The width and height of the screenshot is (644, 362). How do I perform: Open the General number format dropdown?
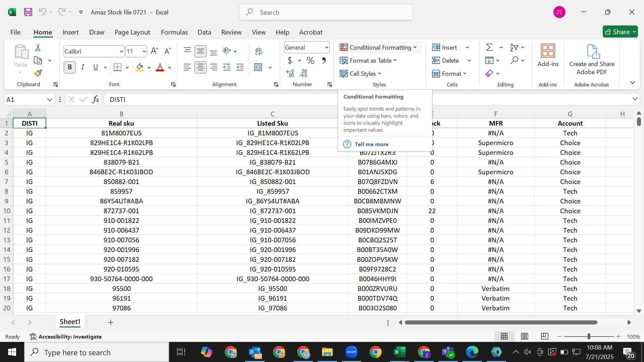pyautogui.click(x=326, y=48)
